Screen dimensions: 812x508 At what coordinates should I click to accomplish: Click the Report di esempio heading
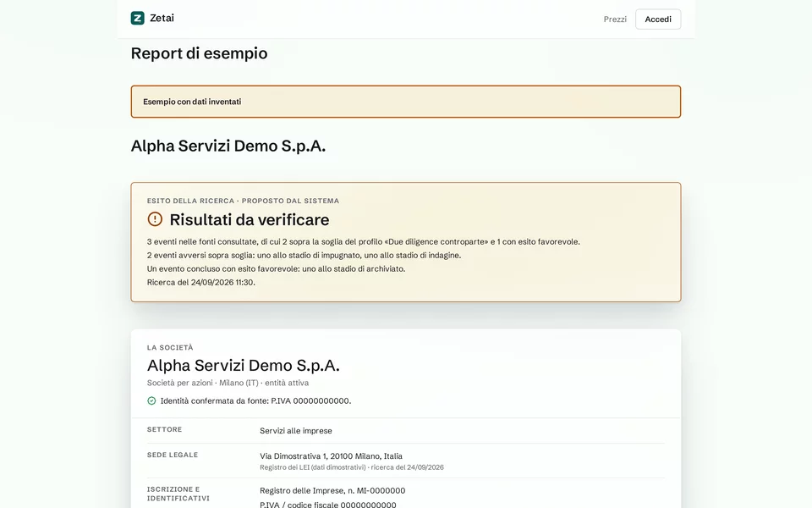[199, 53]
